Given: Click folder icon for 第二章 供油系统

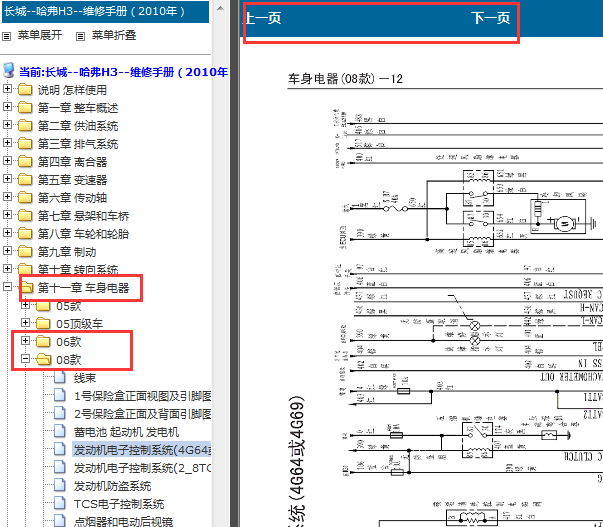Looking at the screenshot, I should click(x=25, y=126).
